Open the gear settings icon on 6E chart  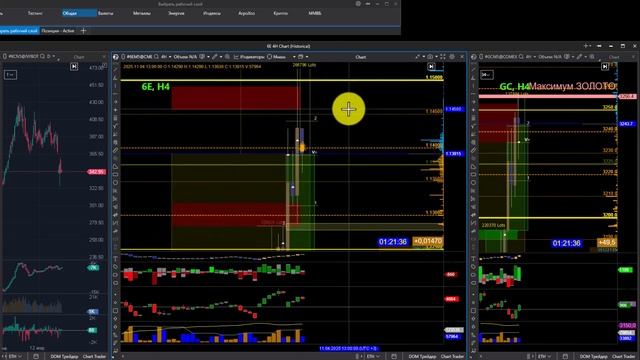(x=452, y=57)
